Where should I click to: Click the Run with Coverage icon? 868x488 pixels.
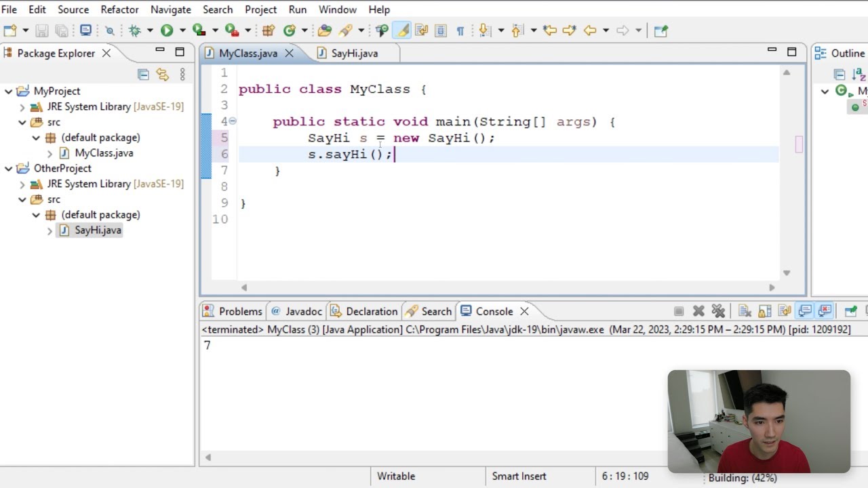click(199, 30)
